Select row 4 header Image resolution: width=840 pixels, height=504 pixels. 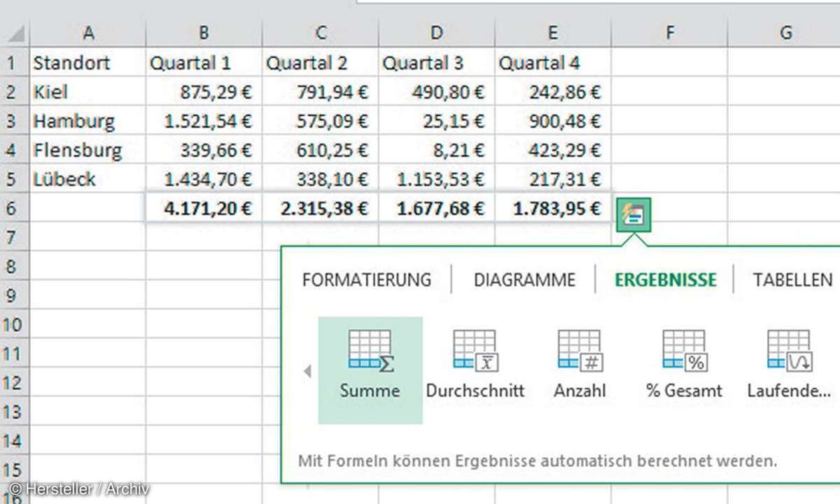click(x=15, y=150)
